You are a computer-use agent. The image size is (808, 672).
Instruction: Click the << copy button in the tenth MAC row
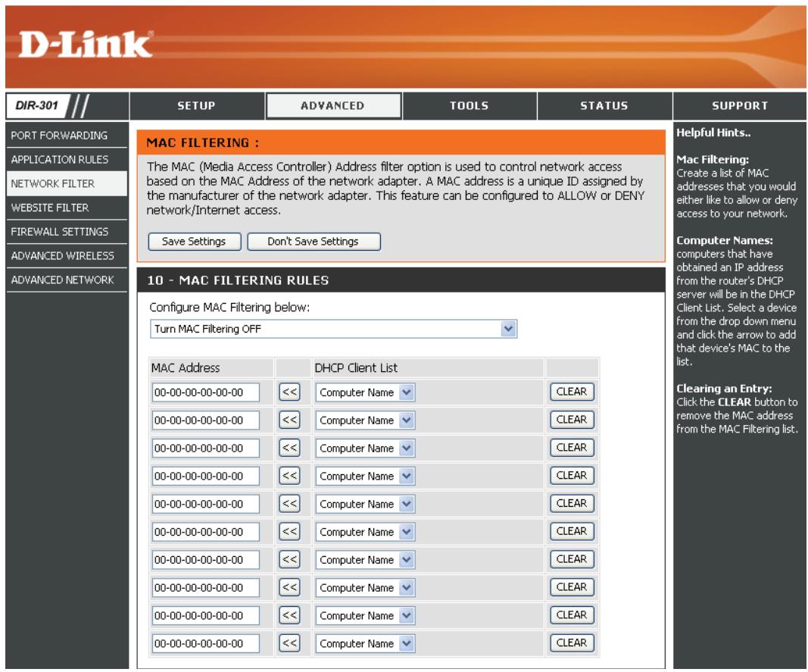[x=289, y=642]
